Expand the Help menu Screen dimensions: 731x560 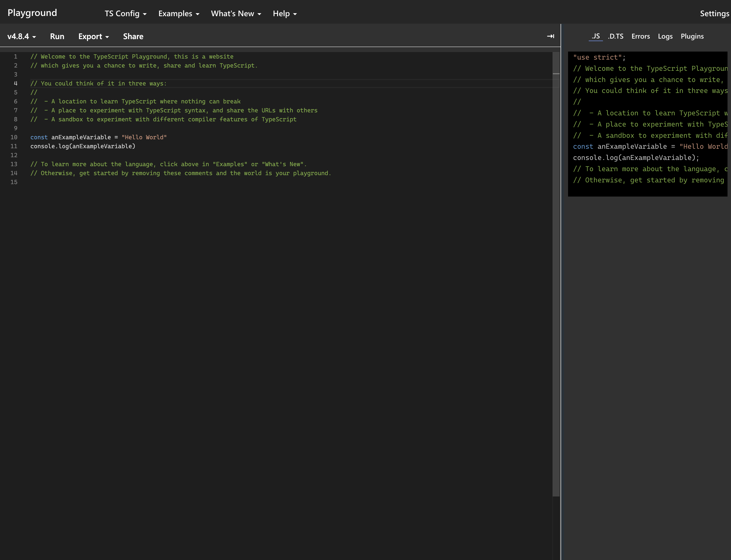[x=285, y=14]
